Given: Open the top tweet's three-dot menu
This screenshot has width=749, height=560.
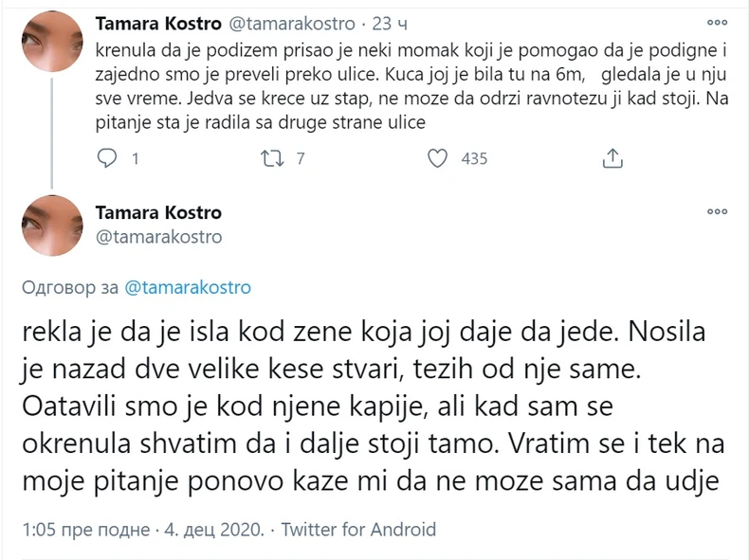Looking at the screenshot, I should [719, 23].
